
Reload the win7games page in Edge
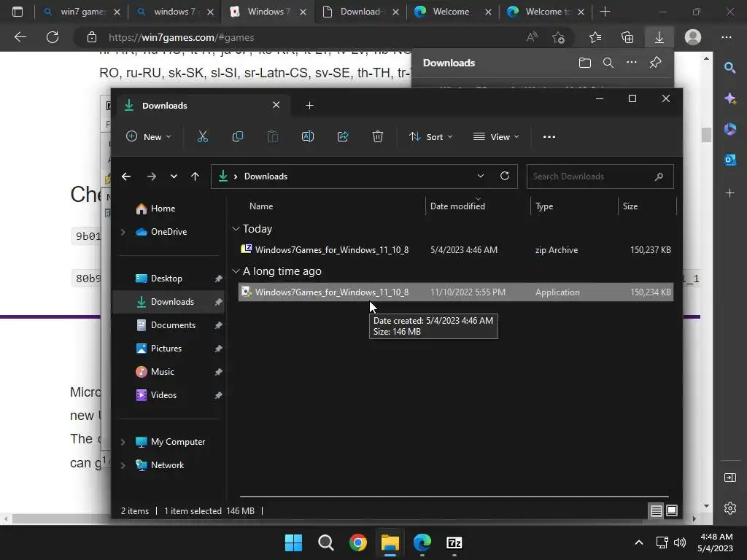click(53, 37)
